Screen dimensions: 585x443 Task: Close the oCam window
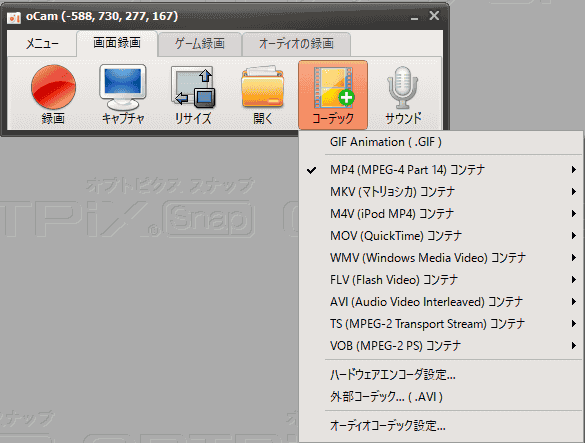[x=434, y=16]
